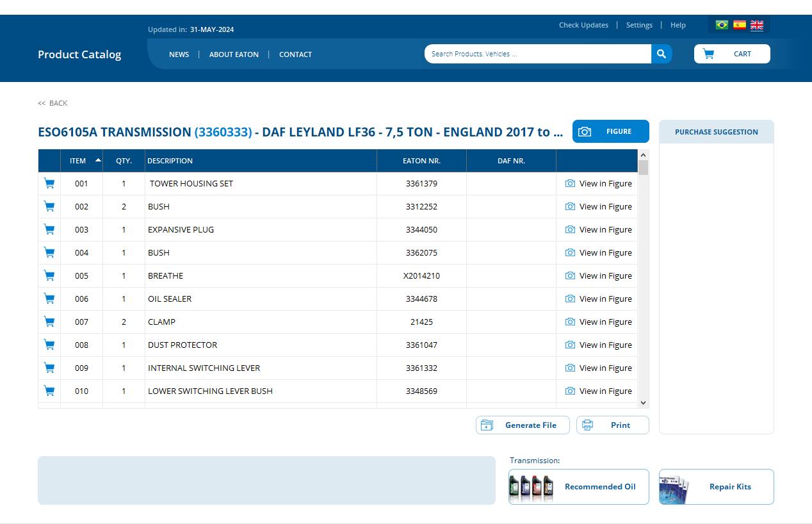Viewport: 812px width, 524px height.
Task: Open CONTACT menu item
Action: click(x=295, y=54)
